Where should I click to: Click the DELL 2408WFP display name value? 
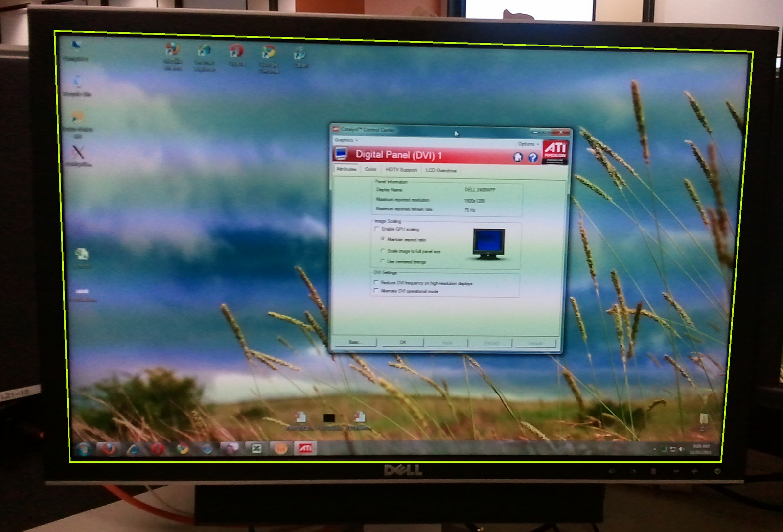[480, 190]
